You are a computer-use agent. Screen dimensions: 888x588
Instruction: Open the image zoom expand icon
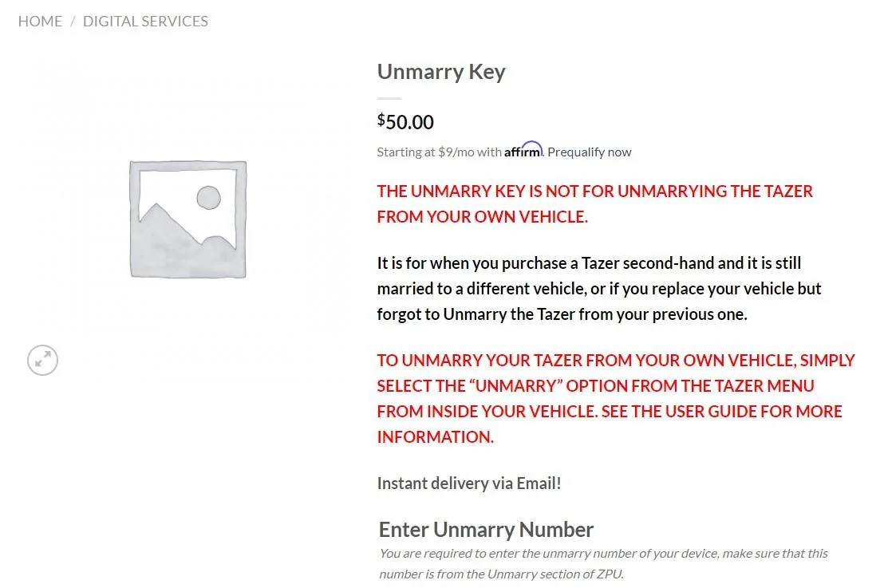pyautogui.click(x=42, y=360)
